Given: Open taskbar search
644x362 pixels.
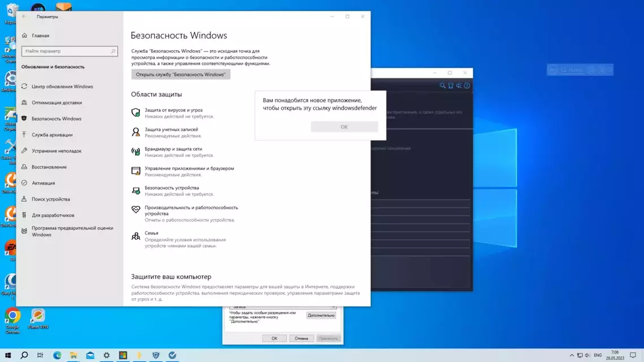Looking at the screenshot, I should pos(24,355).
